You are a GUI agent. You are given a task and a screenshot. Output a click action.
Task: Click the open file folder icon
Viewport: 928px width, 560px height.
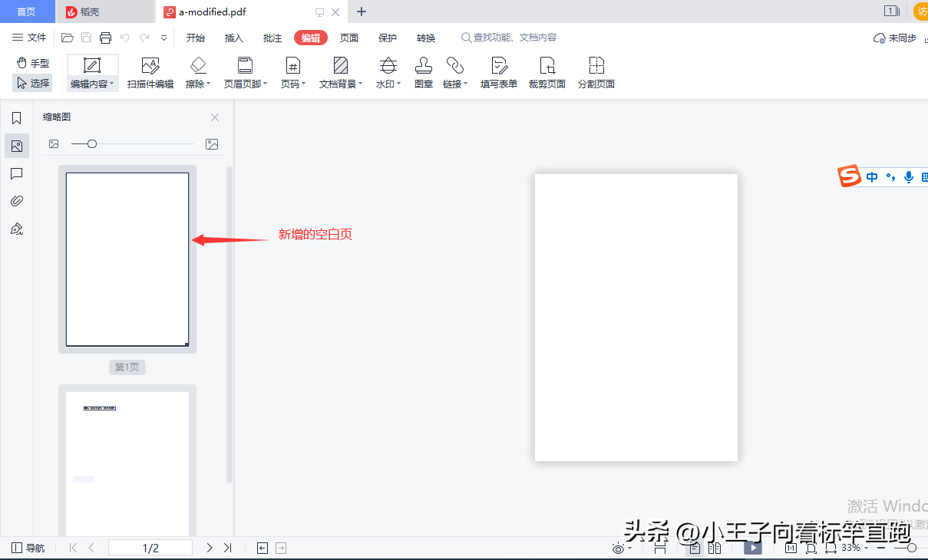[68, 38]
